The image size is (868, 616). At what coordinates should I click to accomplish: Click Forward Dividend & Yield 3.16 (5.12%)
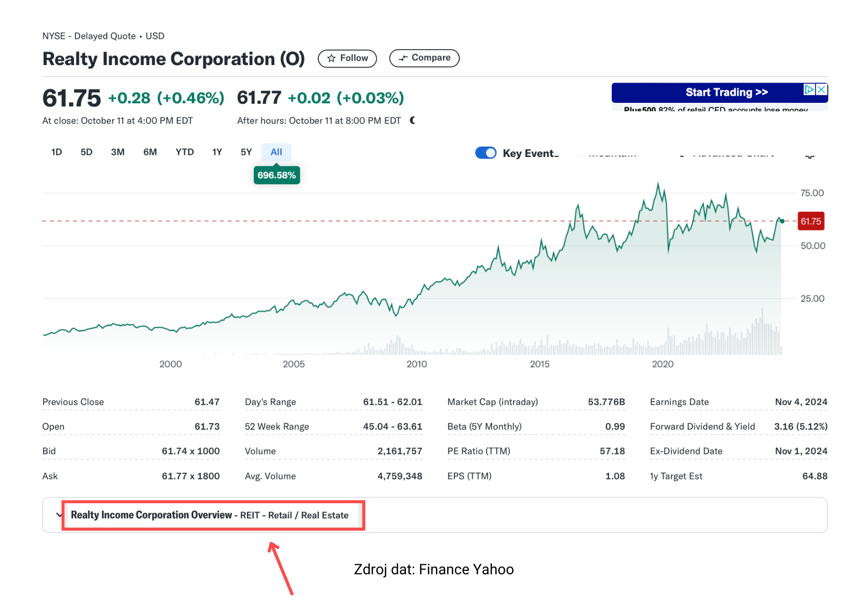coord(800,427)
